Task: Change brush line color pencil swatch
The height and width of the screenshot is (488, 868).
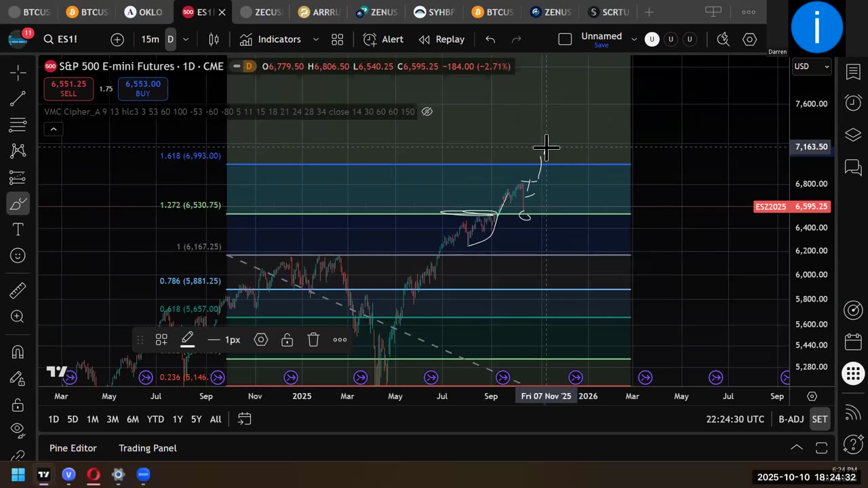Action: [188, 340]
